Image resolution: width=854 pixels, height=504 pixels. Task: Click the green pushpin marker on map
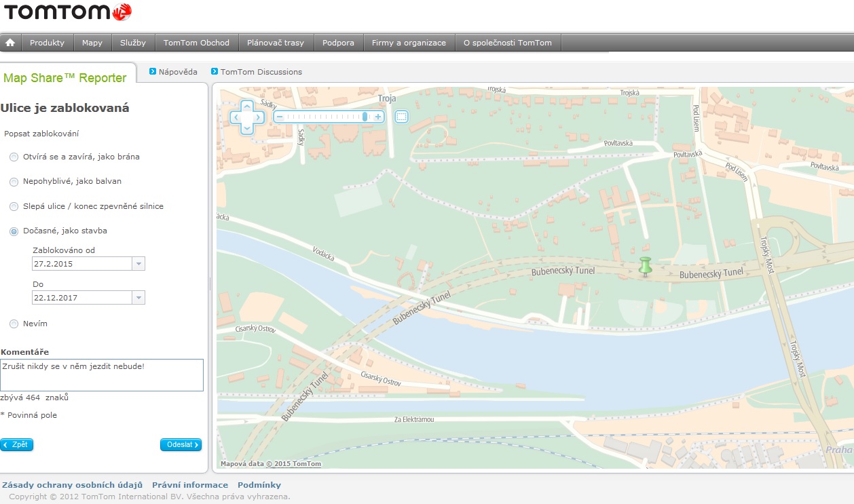click(645, 266)
